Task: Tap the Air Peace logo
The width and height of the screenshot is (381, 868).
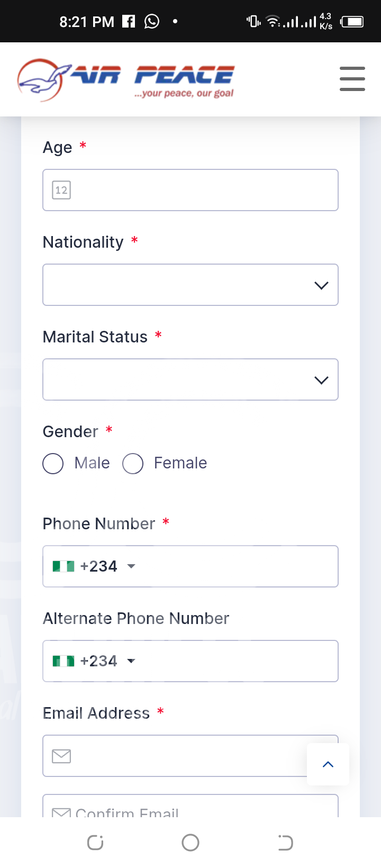Action: (x=126, y=80)
